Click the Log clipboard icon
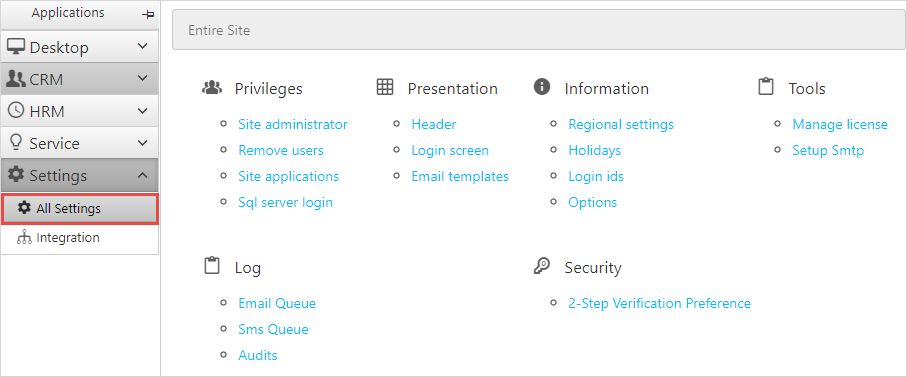The image size is (907, 377). pos(212,266)
